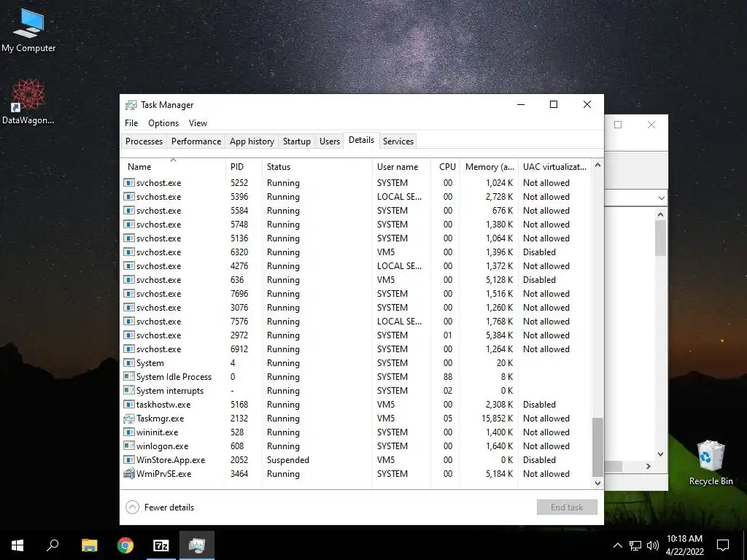Image resolution: width=747 pixels, height=560 pixels.
Task: Open 7-Zip from taskbar
Action: point(161,545)
